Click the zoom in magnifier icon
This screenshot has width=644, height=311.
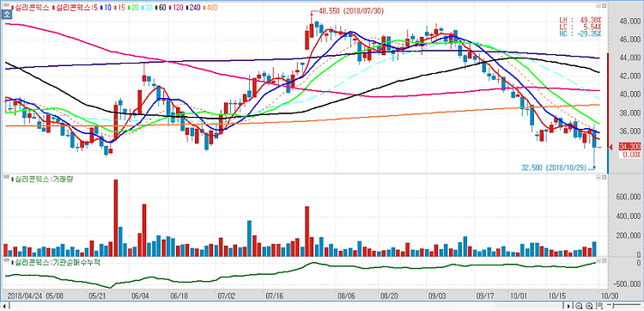pos(588,306)
